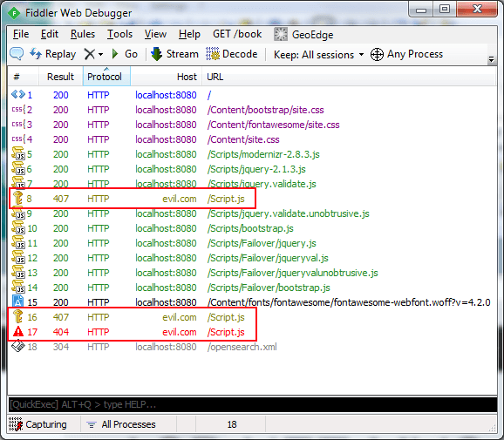Click the 304 result for opensearch.xml
Image resolution: width=504 pixels, height=440 pixels.
[x=61, y=347]
